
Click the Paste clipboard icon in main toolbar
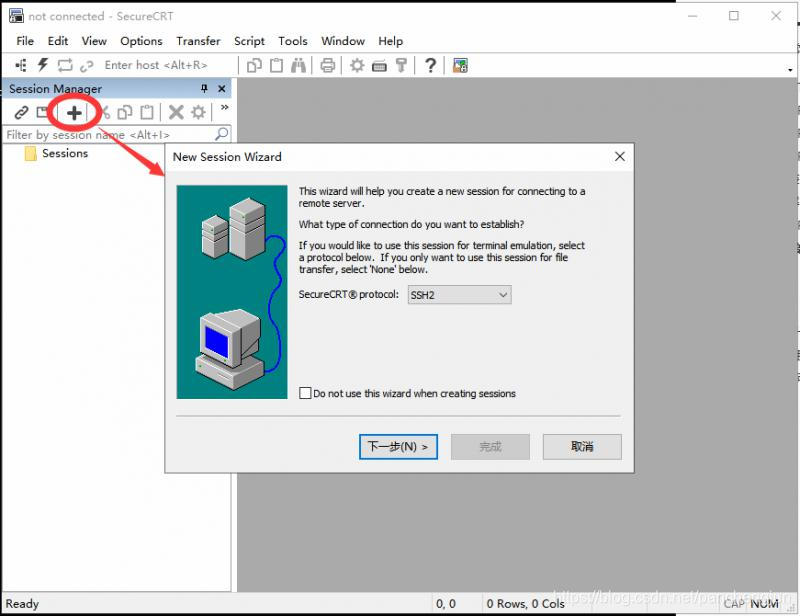pyautogui.click(x=276, y=65)
